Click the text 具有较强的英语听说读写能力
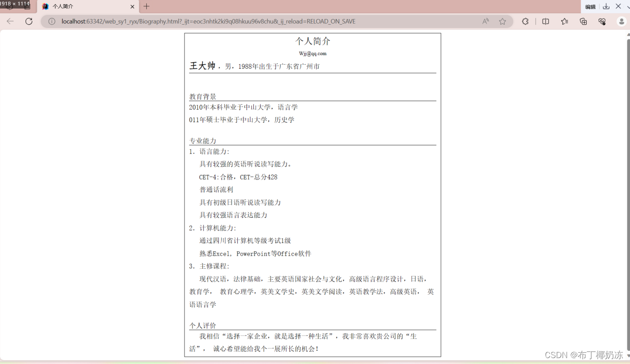The width and height of the screenshot is (630, 364). (246, 164)
